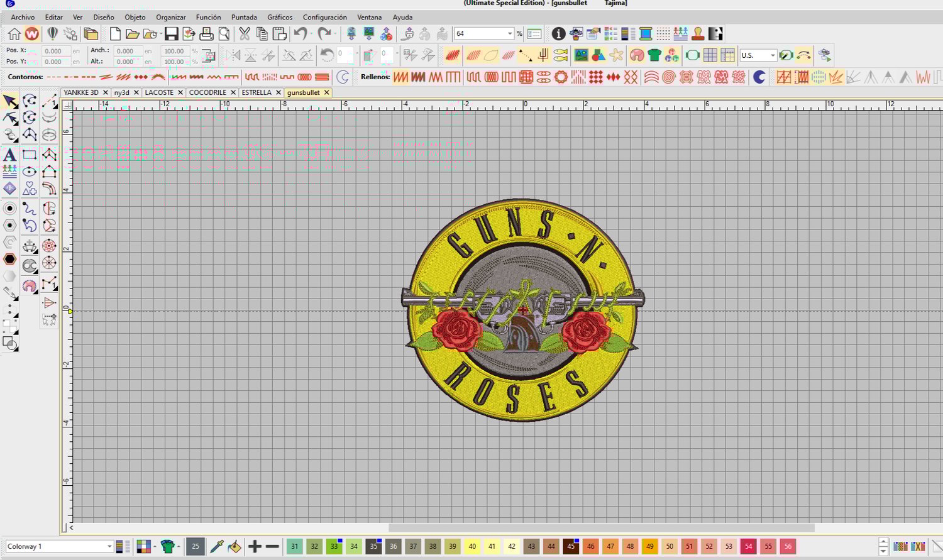Open the Ayuda menu
The image size is (943, 560).
pos(402,17)
